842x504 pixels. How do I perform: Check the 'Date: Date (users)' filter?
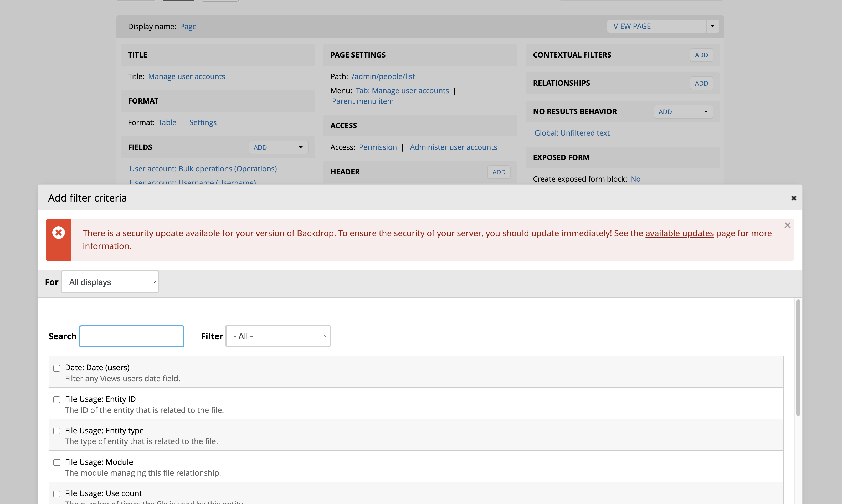pos(57,368)
